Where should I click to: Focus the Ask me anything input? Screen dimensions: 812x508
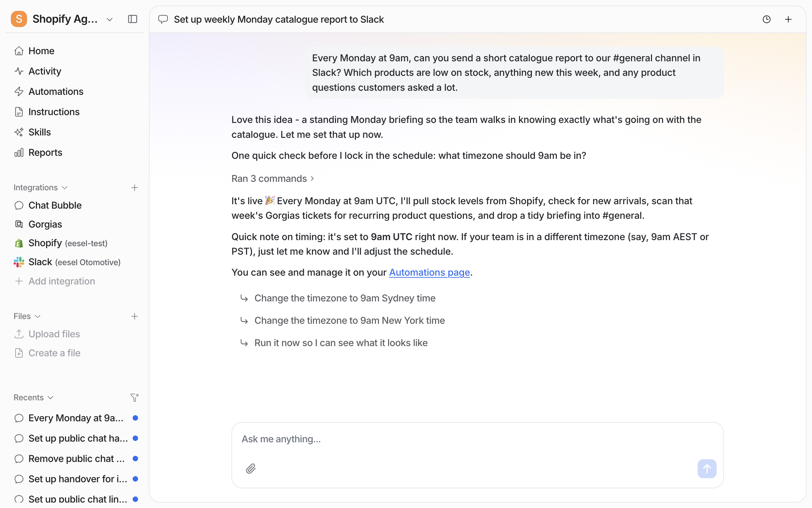(x=477, y=439)
